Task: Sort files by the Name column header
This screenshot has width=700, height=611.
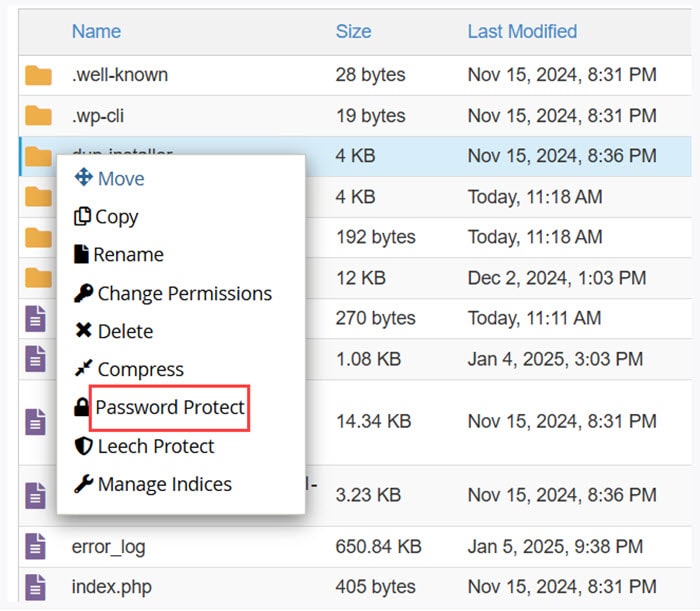Action: tap(96, 31)
